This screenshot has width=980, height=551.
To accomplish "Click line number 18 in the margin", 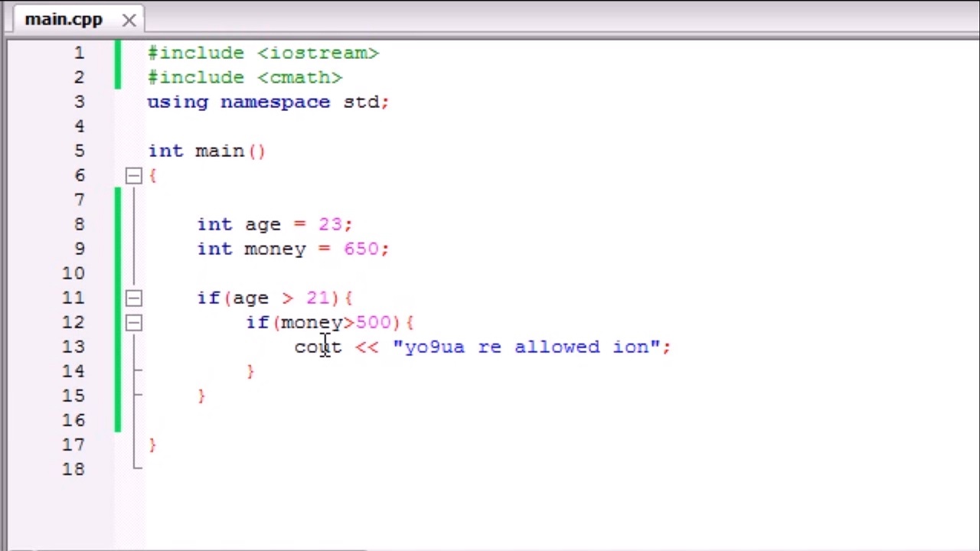I will (74, 469).
